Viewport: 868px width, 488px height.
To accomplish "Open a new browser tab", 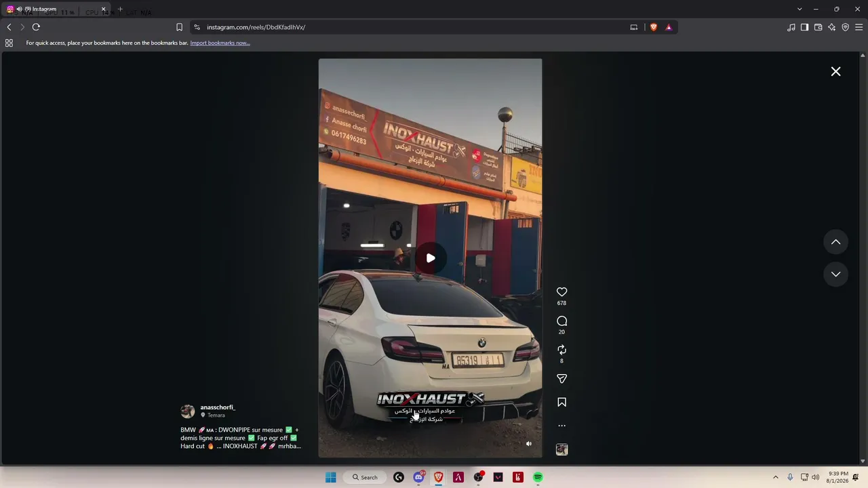I will [x=120, y=9].
